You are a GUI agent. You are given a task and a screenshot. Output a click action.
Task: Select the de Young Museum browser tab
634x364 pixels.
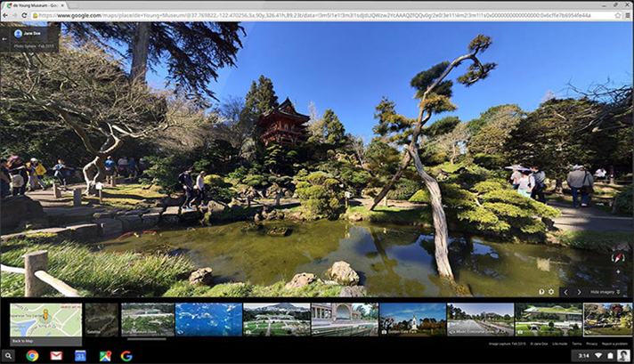point(35,5)
